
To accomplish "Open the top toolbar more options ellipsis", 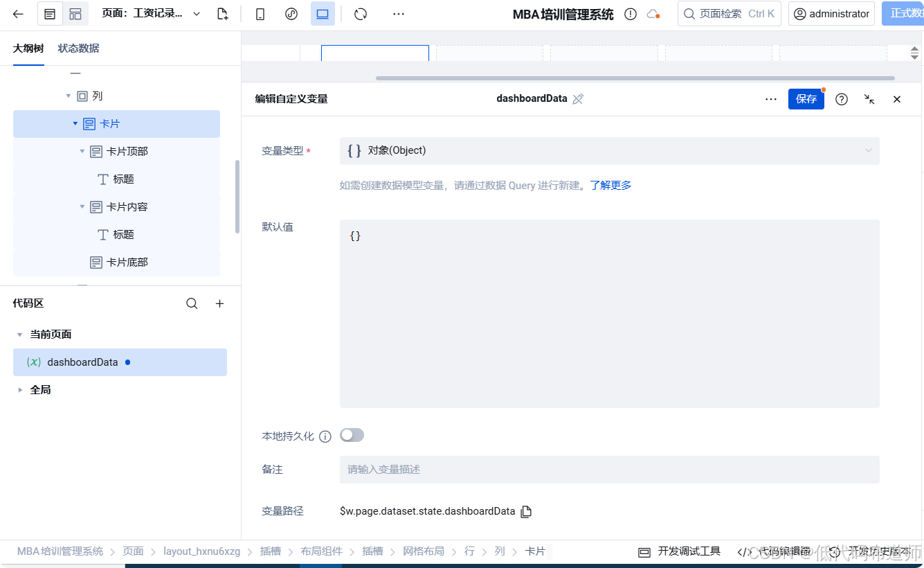I will tap(399, 14).
